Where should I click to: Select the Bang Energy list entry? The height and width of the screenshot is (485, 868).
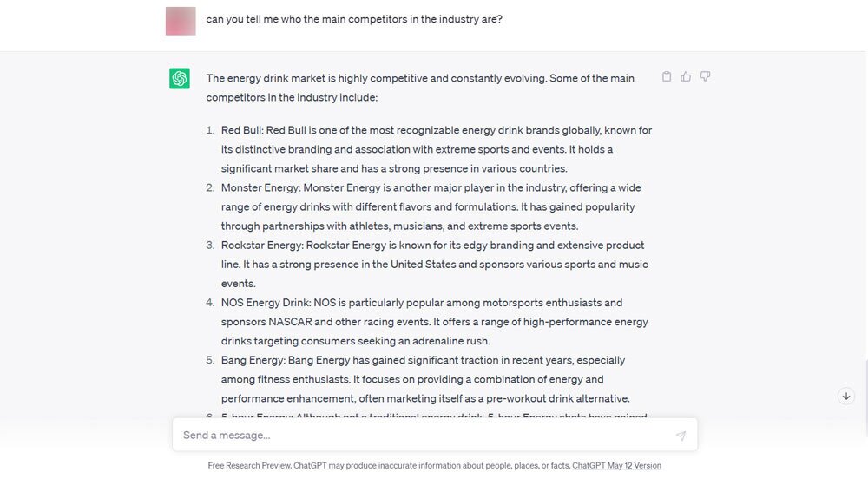click(425, 379)
